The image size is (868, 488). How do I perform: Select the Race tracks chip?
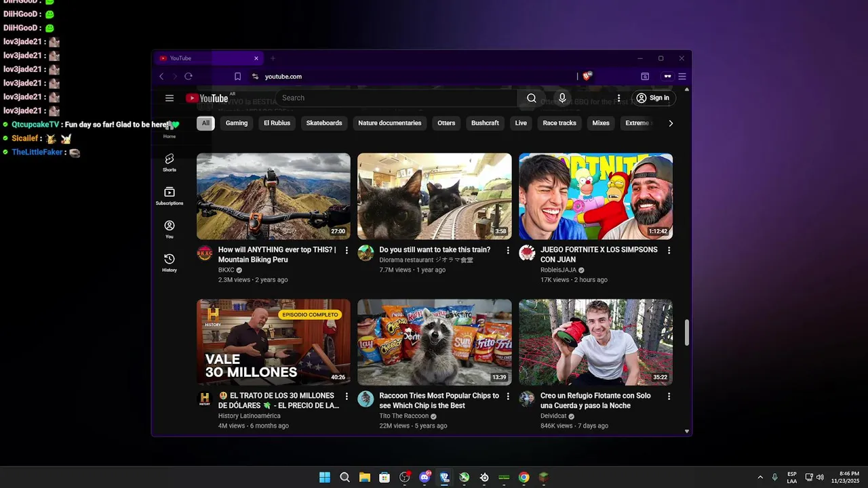click(559, 123)
